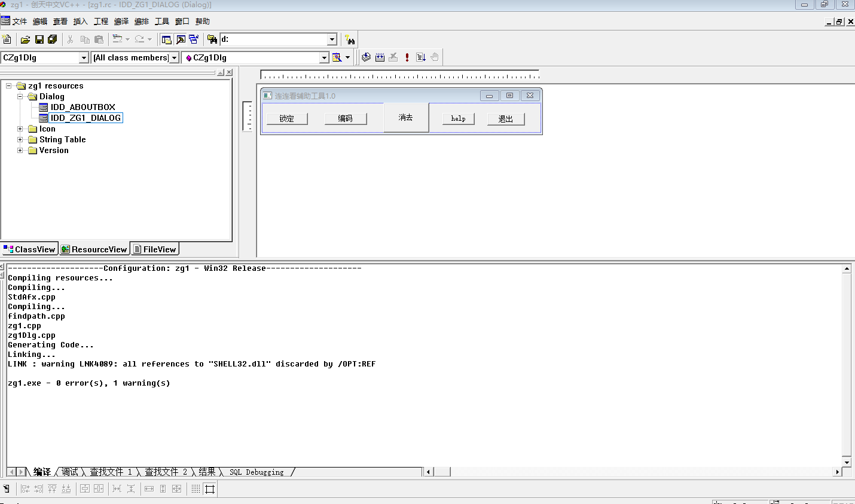Open the 工具 menu
The image size is (855, 504).
[x=161, y=22]
